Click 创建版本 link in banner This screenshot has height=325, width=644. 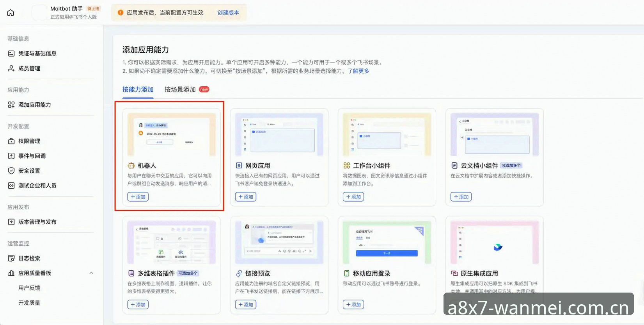click(228, 12)
